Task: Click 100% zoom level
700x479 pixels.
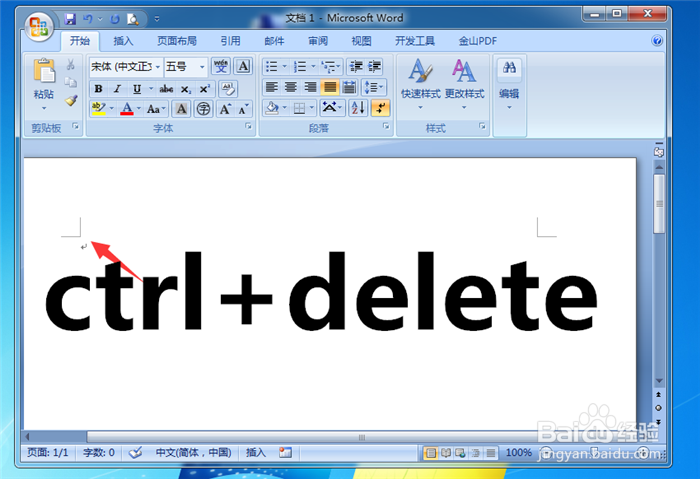Action: [518, 453]
